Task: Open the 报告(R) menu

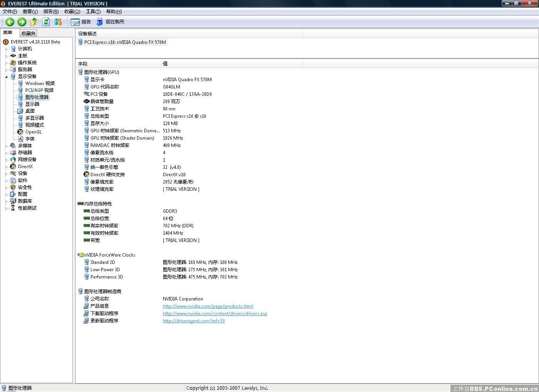Action: (x=51, y=12)
